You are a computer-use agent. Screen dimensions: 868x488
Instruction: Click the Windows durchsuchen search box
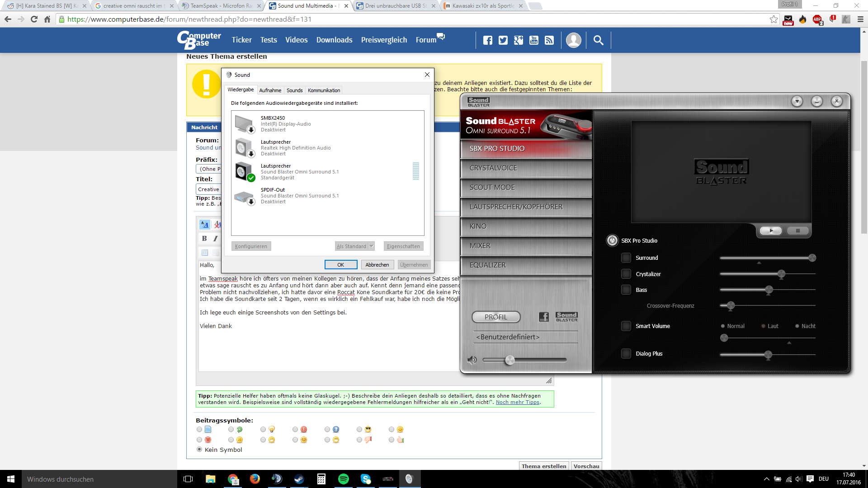pos(99,479)
